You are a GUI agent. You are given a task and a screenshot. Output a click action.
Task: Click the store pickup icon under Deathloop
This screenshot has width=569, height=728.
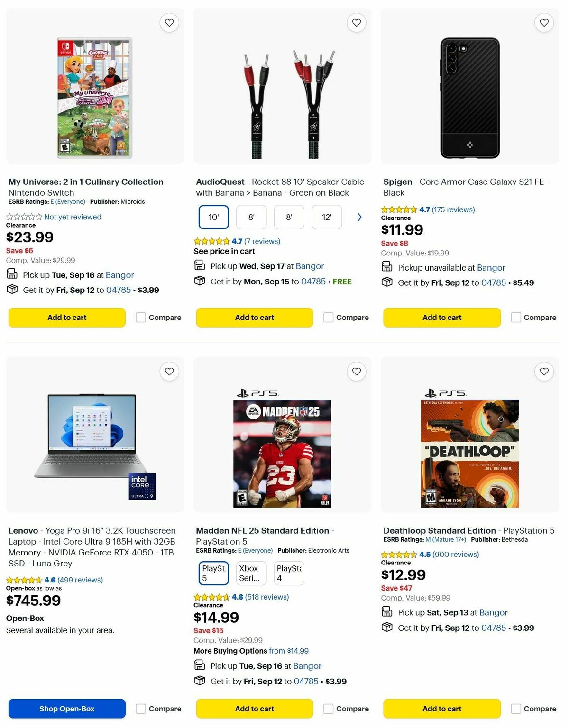(x=386, y=612)
